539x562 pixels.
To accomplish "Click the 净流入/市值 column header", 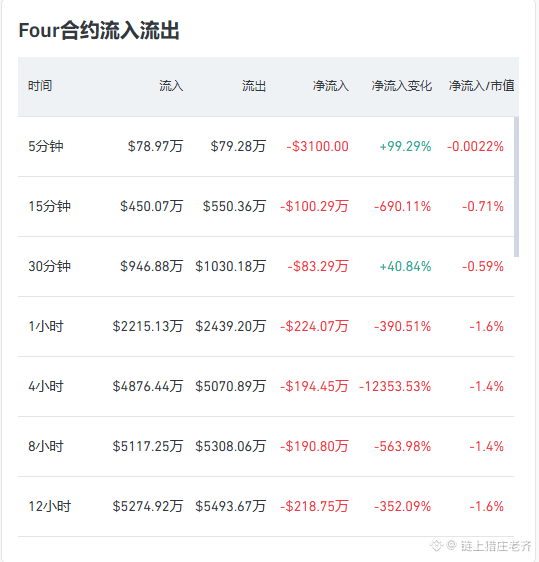I will pyautogui.click(x=481, y=86).
